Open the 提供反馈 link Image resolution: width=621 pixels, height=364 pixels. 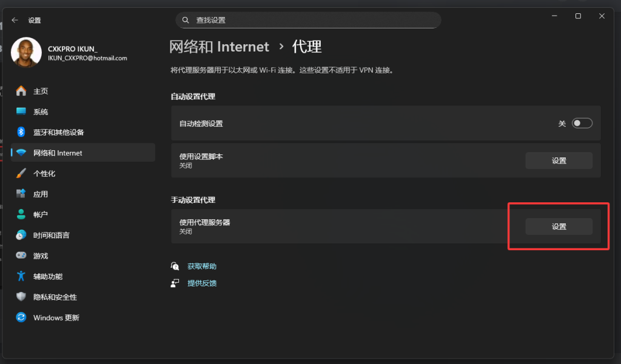(x=202, y=283)
